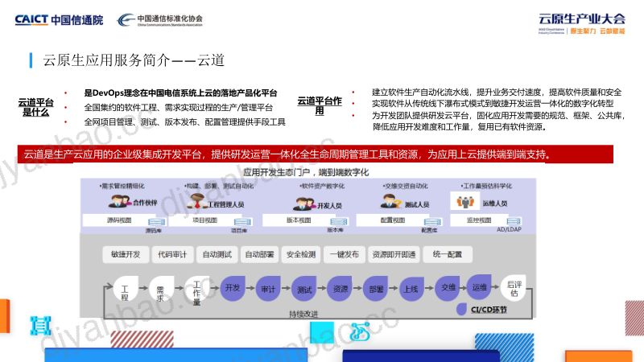The image size is (644, 362).
Task: Click the 测试 pipeline circle
Action: pyautogui.click(x=304, y=289)
